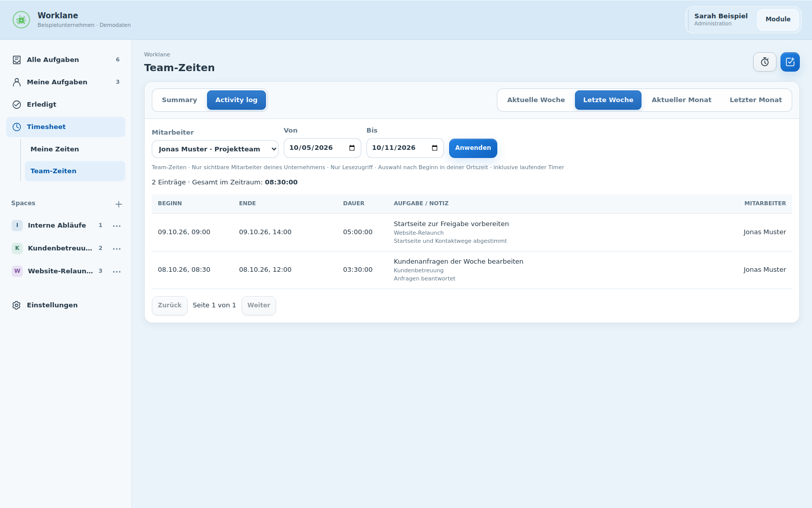
Task: Click the Von date input 10/05/2026
Action: [x=322, y=148]
